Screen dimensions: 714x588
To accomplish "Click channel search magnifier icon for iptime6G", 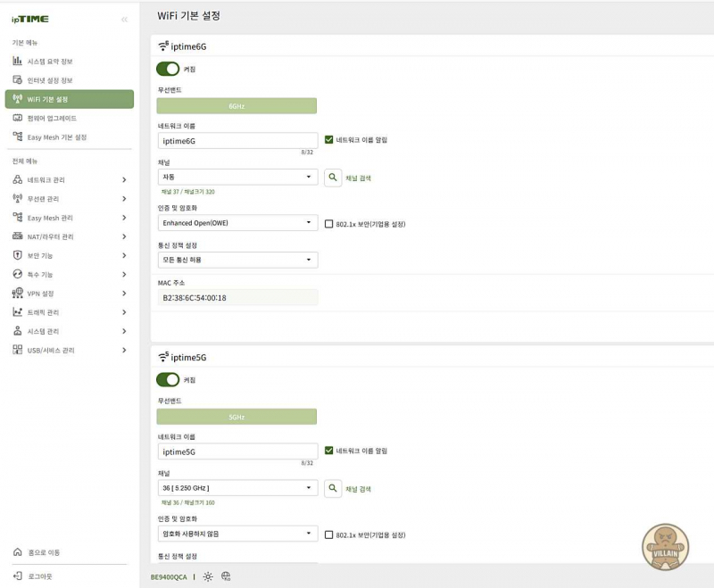I will point(332,178).
